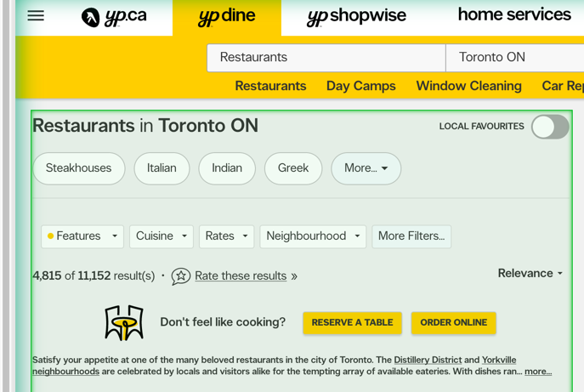Toggle the Local Favourites switch
Viewport: 584px width, 392px height.
(x=550, y=127)
